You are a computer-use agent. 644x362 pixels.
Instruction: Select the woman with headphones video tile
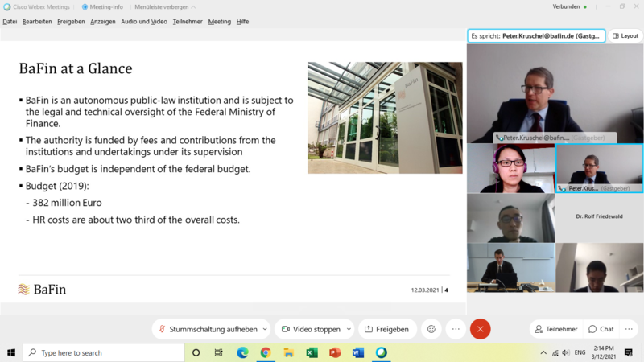(511, 168)
